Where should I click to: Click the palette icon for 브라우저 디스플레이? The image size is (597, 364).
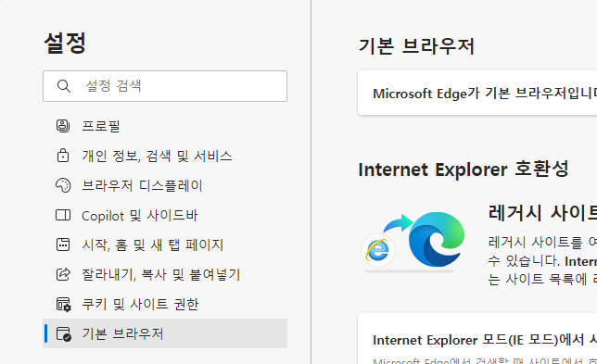tap(63, 185)
